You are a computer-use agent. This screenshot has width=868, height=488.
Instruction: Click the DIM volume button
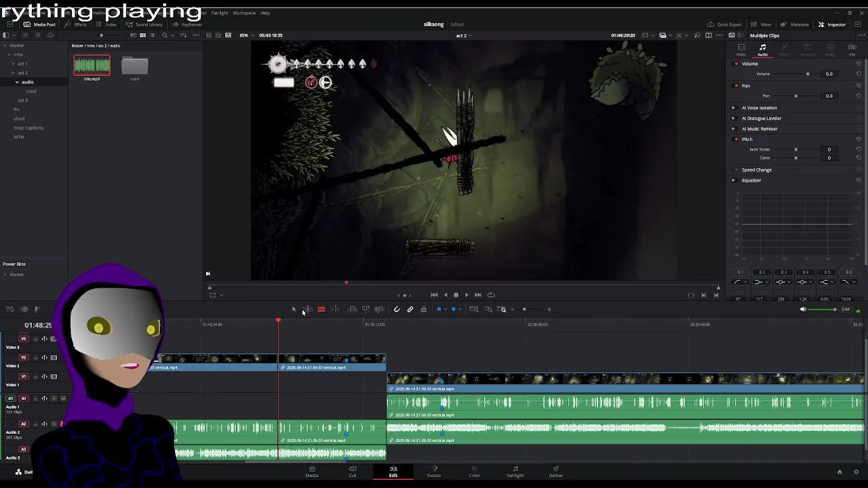[x=845, y=309]
